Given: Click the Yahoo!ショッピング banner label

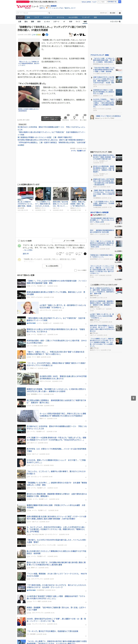Looking at the screenshot, I should coord(23,2).
